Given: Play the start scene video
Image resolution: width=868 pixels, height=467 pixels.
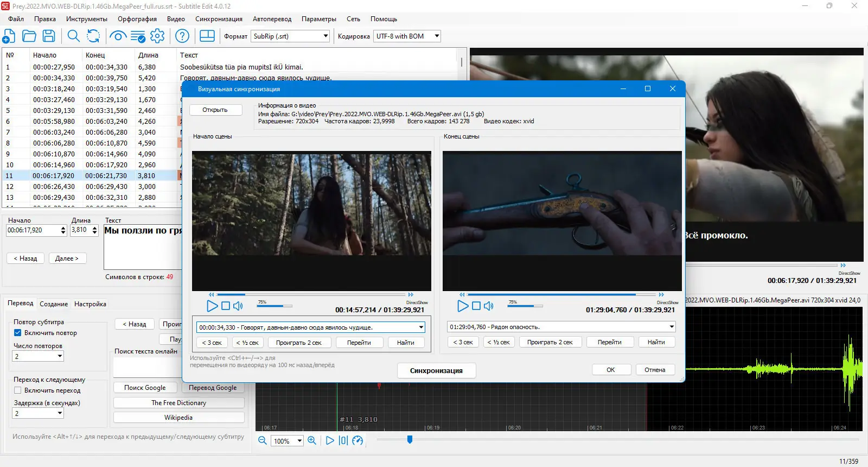Looking at the screenshot, I should (212, 306).
